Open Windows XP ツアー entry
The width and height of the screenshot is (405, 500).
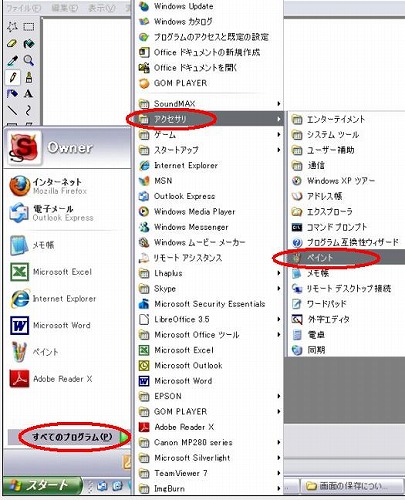pos(347,181)
